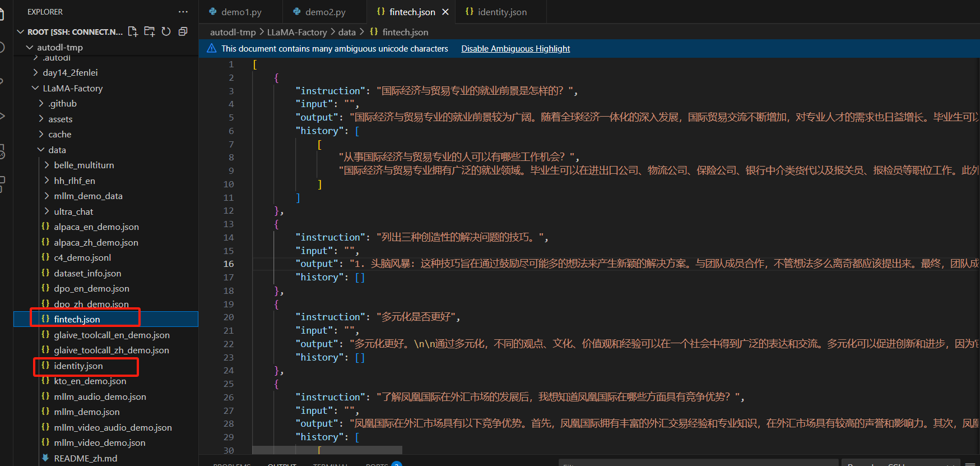Click markdown icon beside README_zh.md
Viewport: 980px width, 466px height.
(45, 458)
